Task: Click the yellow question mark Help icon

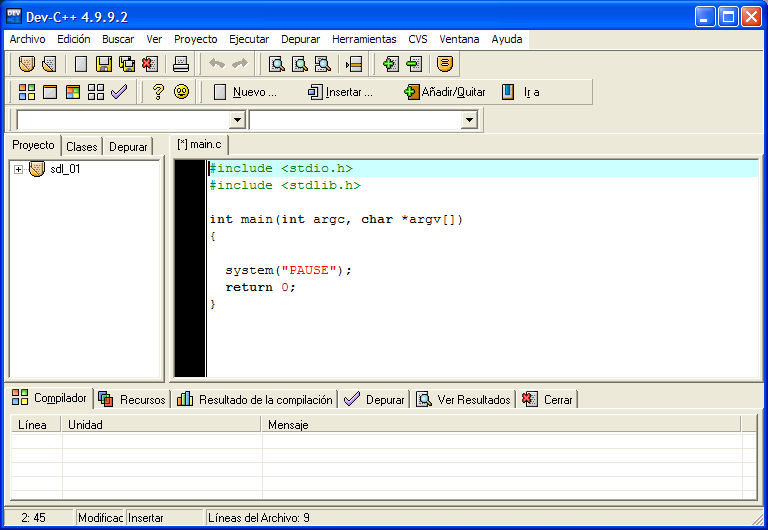Action: click(x=158, y=92)
